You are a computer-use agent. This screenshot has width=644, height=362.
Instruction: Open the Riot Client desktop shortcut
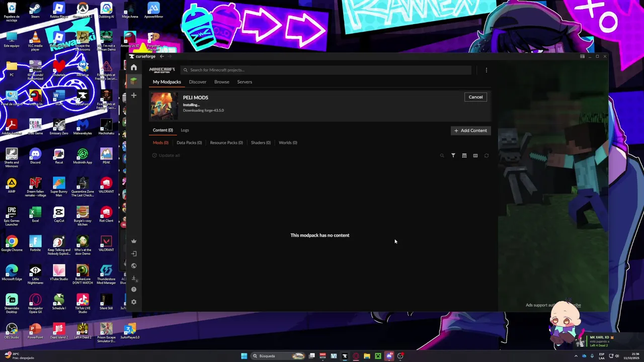tap(106, 214)
